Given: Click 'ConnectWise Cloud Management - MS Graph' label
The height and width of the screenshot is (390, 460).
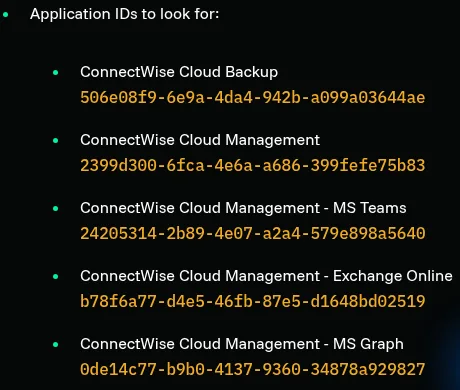Looking at the screenshot, I should [242, 344].
